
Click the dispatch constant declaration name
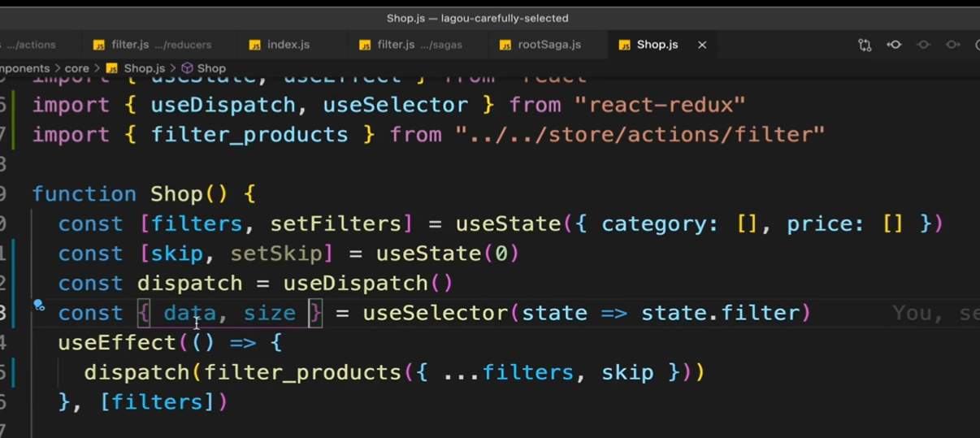click(190, 283)
